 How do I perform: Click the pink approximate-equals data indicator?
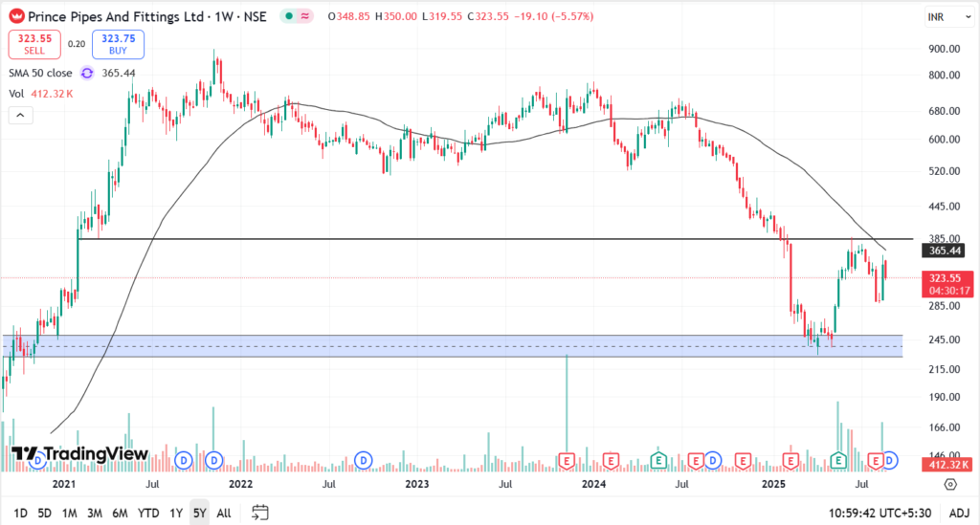pyautogui.click(x=304, y=16)
